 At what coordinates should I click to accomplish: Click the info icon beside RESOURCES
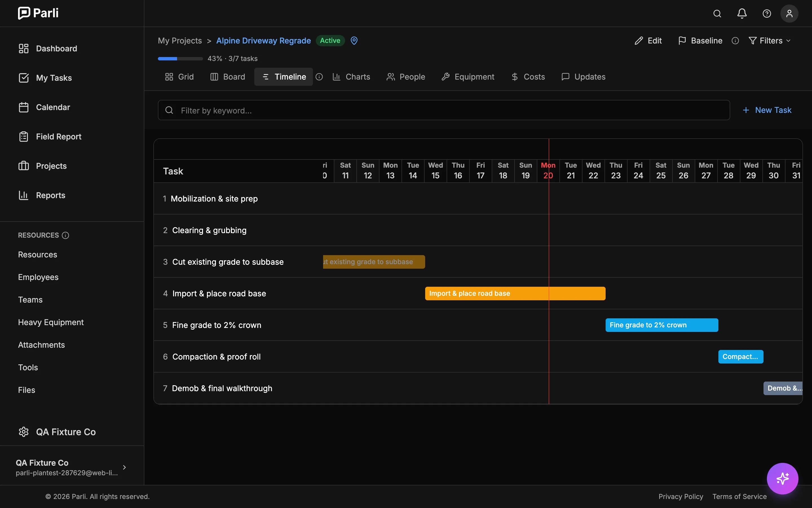[65, 235]
